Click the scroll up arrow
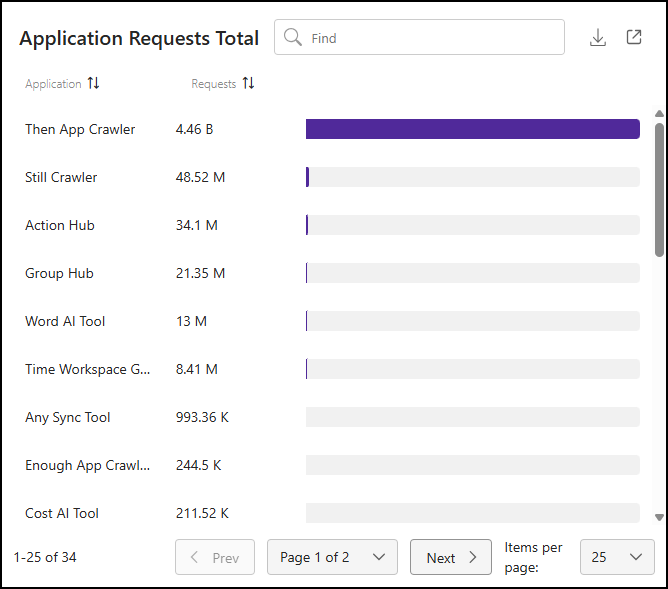This screenshot has height=589, width=668. pos(659,114)
